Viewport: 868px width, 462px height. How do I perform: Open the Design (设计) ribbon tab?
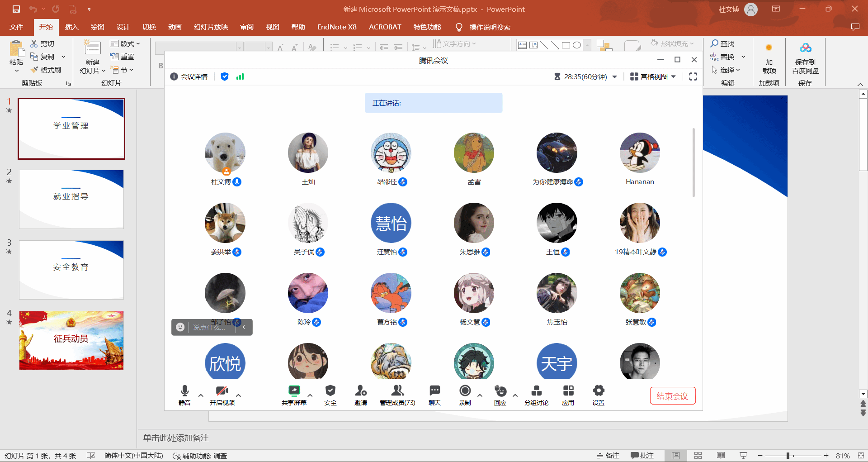[123, 27]
